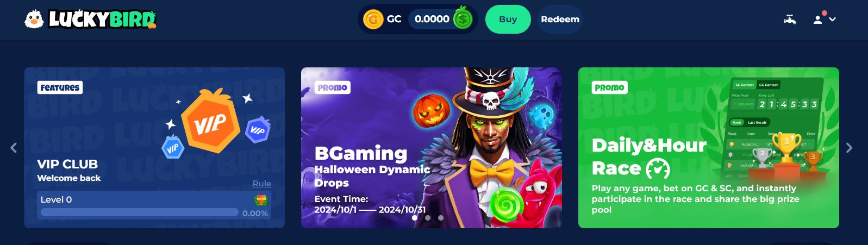Click the gold GC coin icon

[373, 20]
